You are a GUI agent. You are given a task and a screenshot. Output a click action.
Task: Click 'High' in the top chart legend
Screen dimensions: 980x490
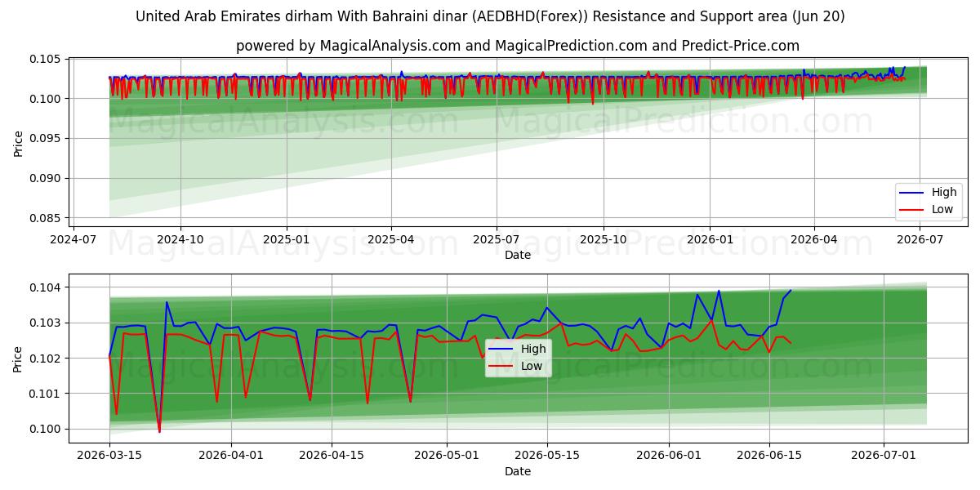(x=944, y=193)
